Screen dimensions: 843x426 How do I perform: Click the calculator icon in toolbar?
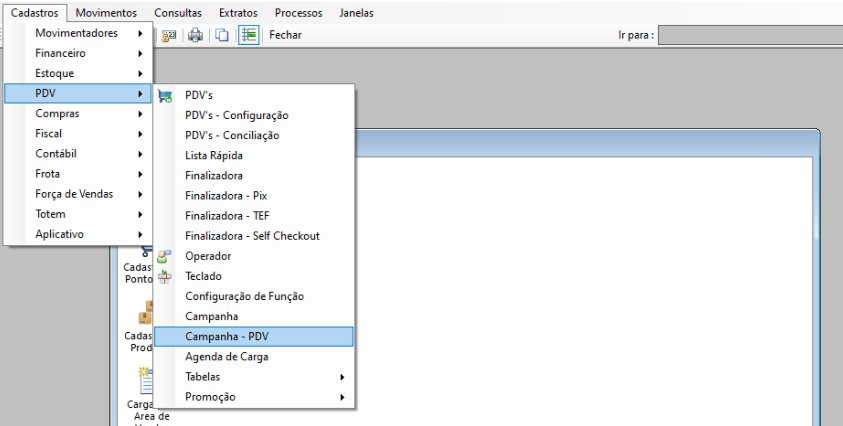(x=169, y=35)
